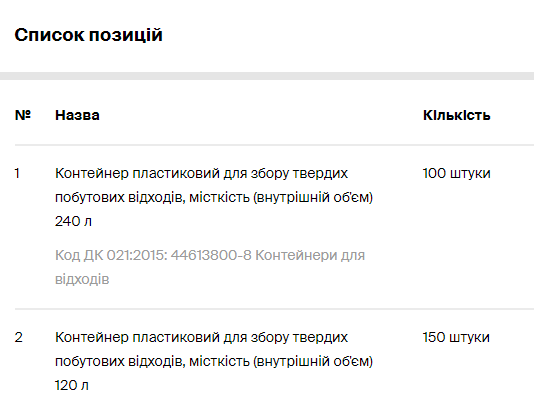Click 'Контейнери для' classifier category text
This screenshot has width=534, height=408.
click(310, 255)
